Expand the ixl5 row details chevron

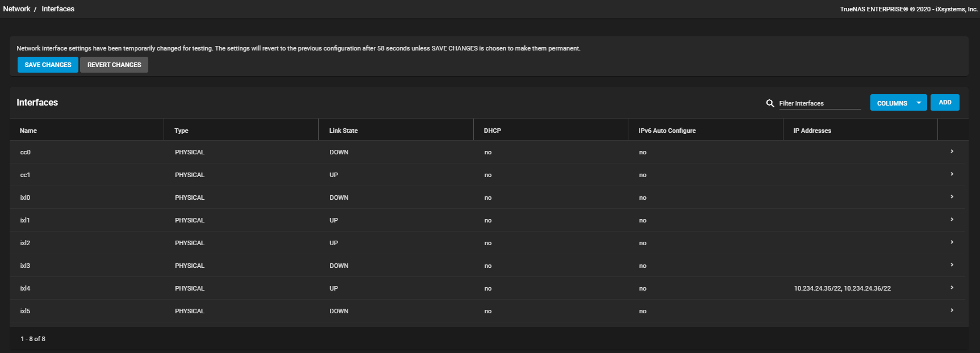pos(952,310)
